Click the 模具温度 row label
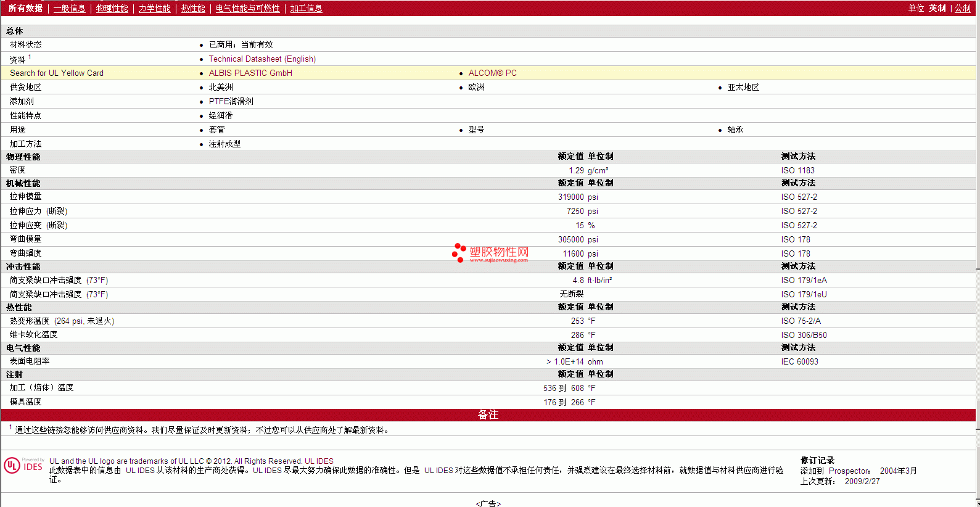980x507 pixels. tap(25, 402)
